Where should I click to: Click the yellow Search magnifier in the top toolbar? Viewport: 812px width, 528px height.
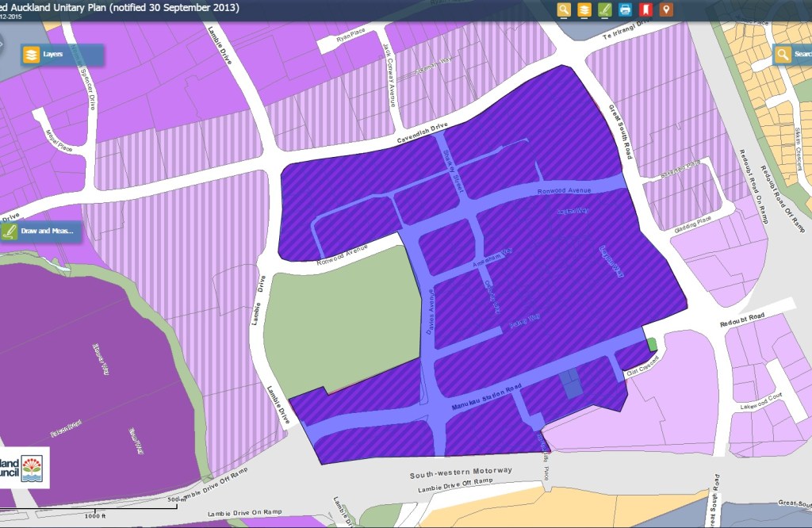(564, 10)
